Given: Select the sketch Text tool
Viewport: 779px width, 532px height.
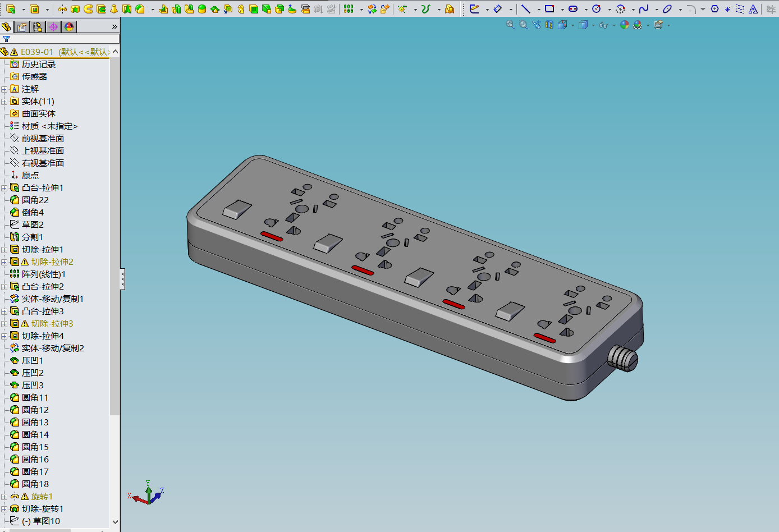Looking at the screenshot, I should pyautogui.click(x=753, y=9).
